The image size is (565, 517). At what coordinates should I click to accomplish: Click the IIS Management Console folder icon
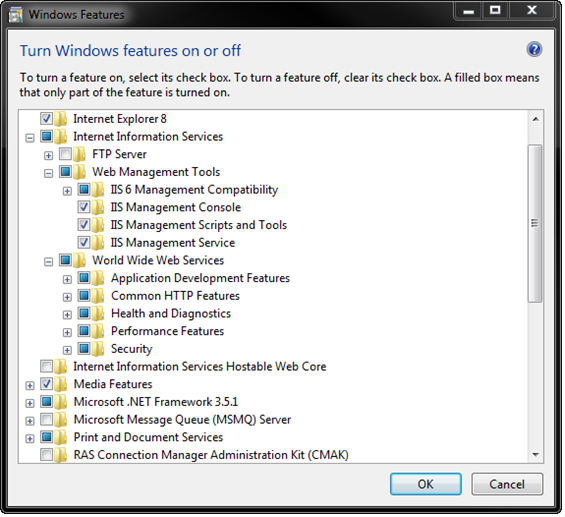[98, 207]
